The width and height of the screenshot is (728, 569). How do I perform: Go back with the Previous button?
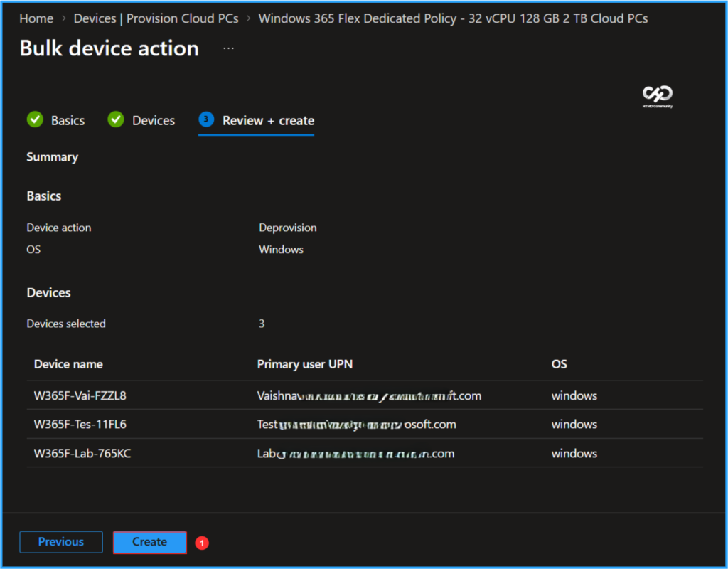click(61, 542)
